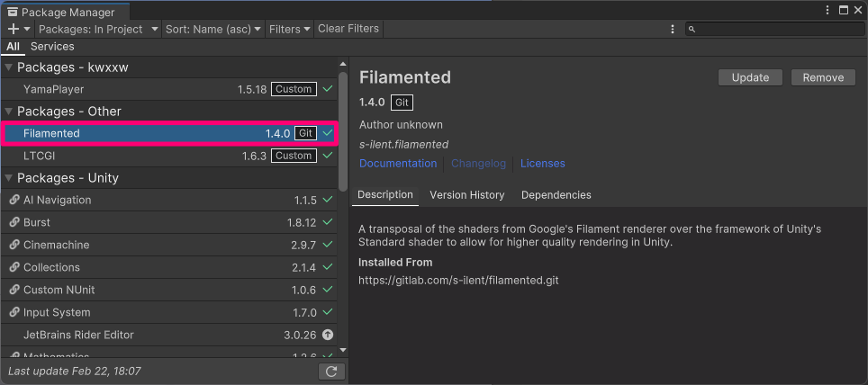
Task: Click the installed checkmark for Filamented
Action: tap(328, 133)
